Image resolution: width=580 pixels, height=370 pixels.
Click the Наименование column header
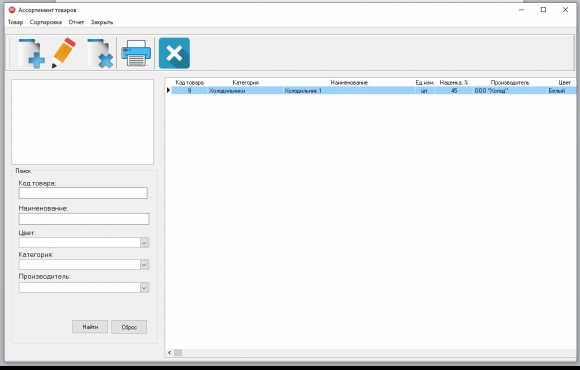[349, 83]
